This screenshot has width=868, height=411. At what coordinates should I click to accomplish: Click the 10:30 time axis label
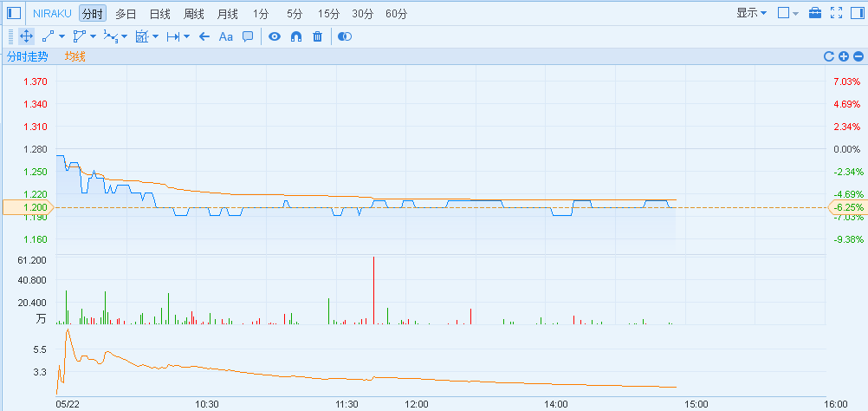tap(207, 404)
